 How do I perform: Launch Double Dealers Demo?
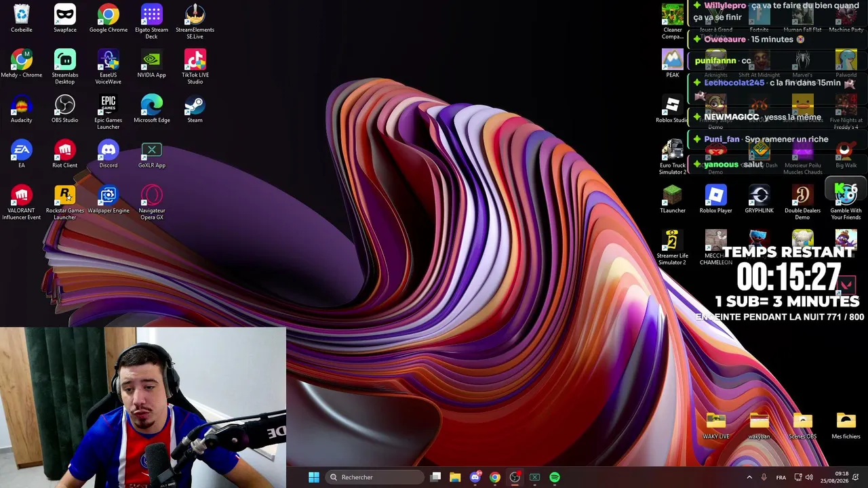[x=803, y=202]
